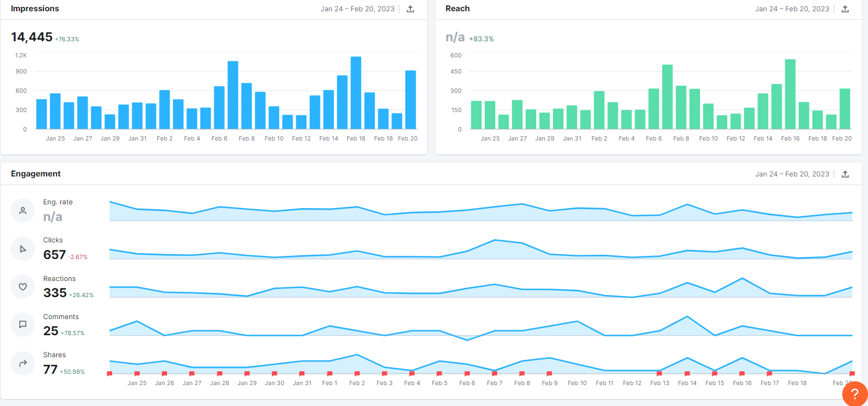Export the Engagement panel via upload icon
Viewport: 868px width, 406px height.
pyautogui.click(x=845, y=174)
